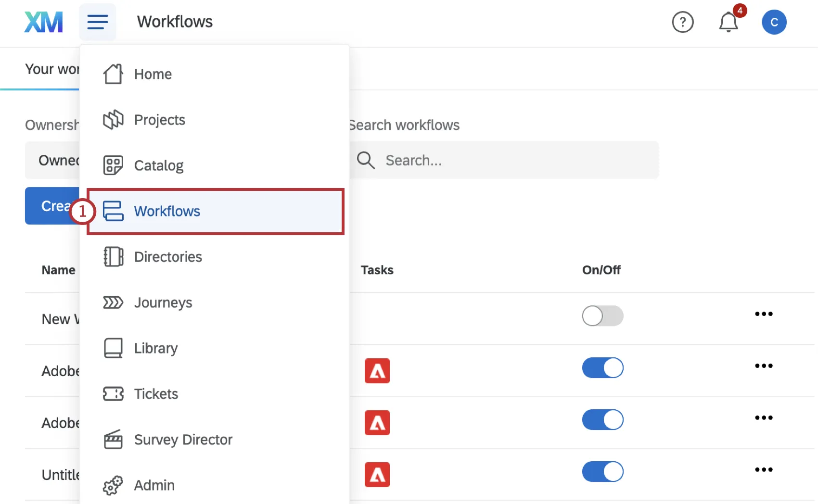Switch to the Your workflows tab
This screenshot has width=818, height=504.
coord(52,69)
